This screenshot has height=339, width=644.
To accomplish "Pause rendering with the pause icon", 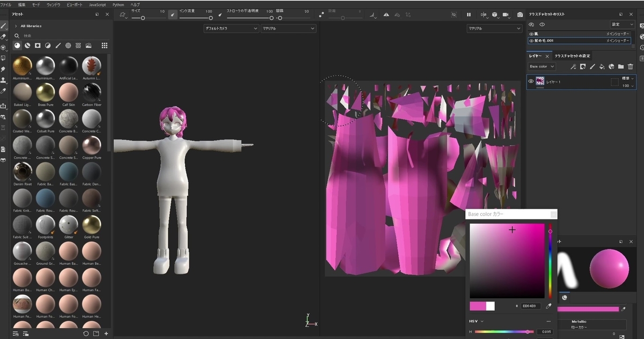I will (469, 15).
